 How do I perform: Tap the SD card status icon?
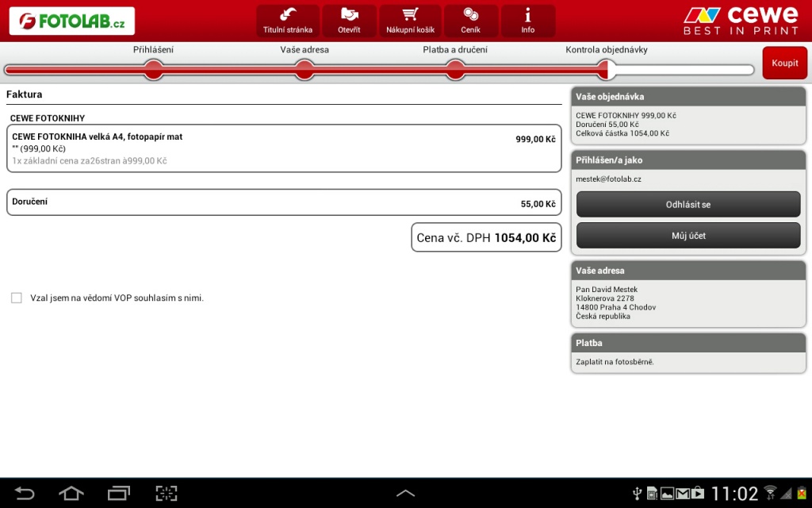pyautogui.click(x=652, y=493)
